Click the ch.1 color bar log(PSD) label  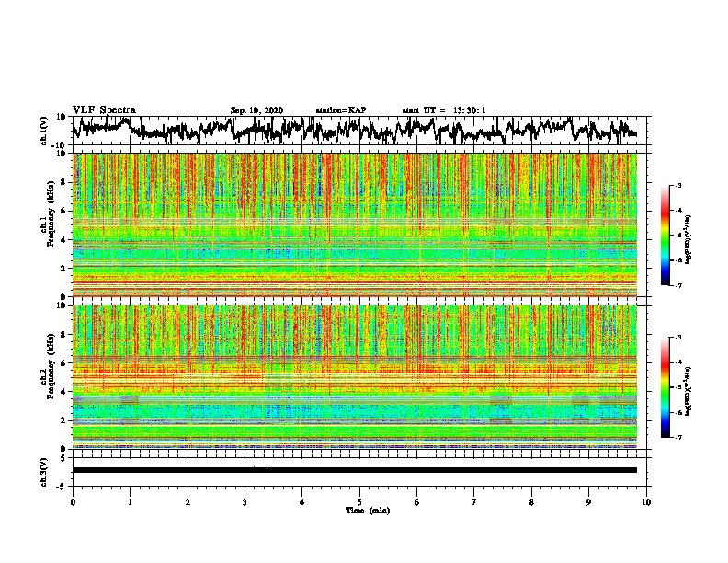688,239
